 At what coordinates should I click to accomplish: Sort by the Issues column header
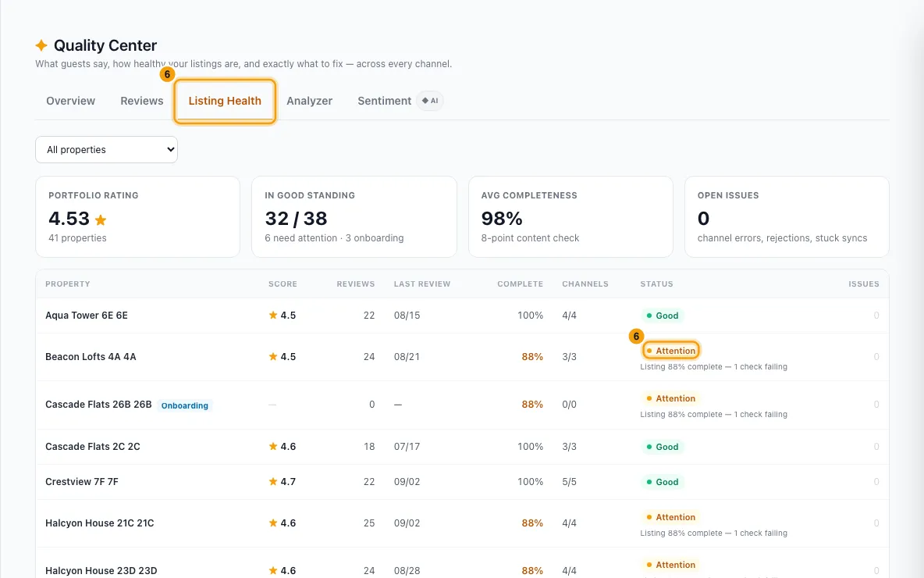[x=864, y=284]
